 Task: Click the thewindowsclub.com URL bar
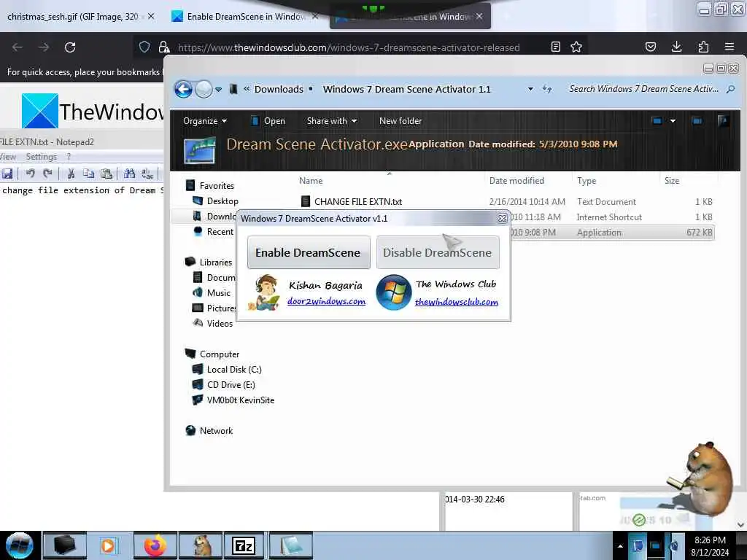pos(348,47)
